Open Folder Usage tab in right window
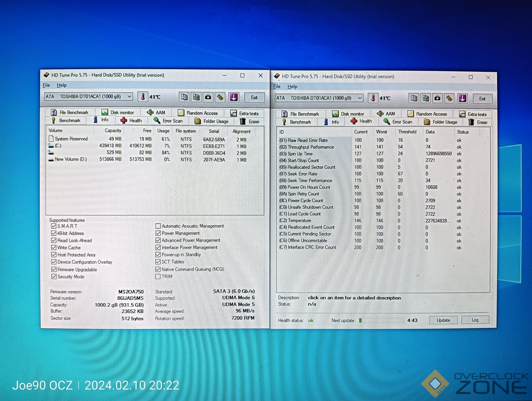This screenshot has width=532, height=401. click(441, 122)
